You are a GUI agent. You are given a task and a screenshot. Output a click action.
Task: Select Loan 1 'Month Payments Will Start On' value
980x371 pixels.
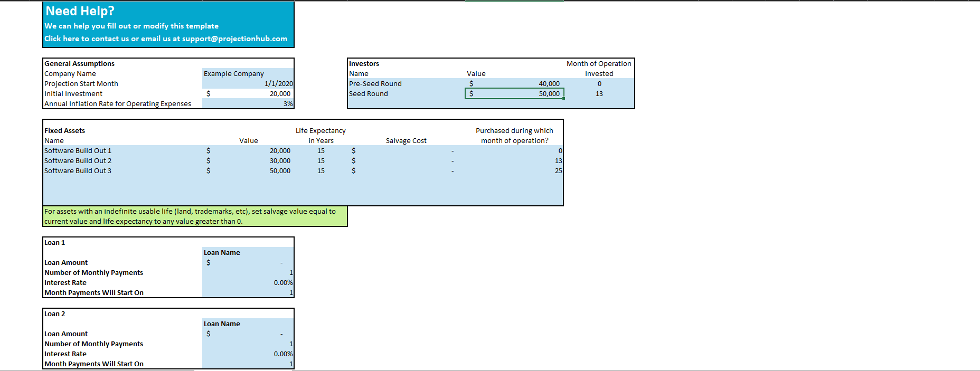(248, 292)
